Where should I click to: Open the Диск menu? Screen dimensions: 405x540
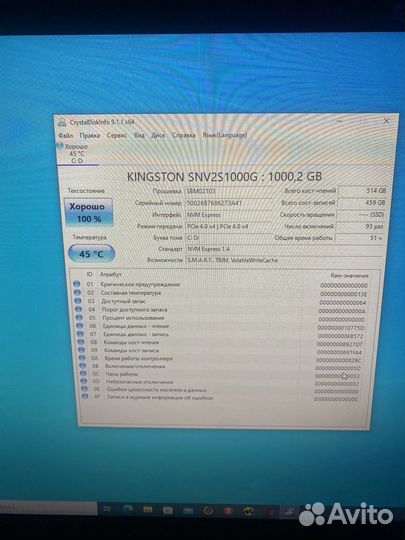pyautogui.click(x=158, y=135)
